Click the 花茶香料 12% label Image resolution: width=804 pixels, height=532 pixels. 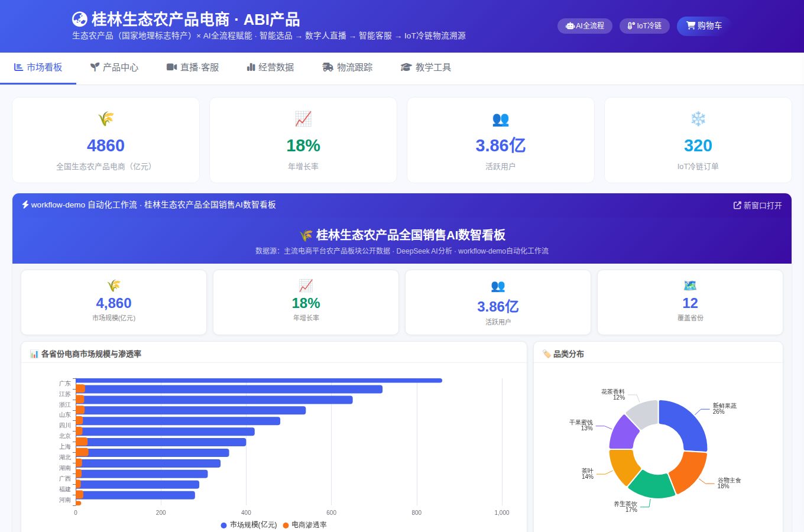(x=613, y=394)
